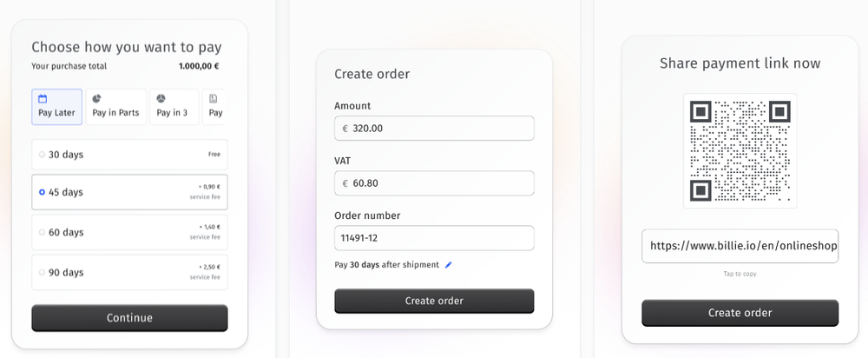Screen dimensions: 868x358
Task: Click the document icon on the cut-off Pay tab
Action: 214,99
